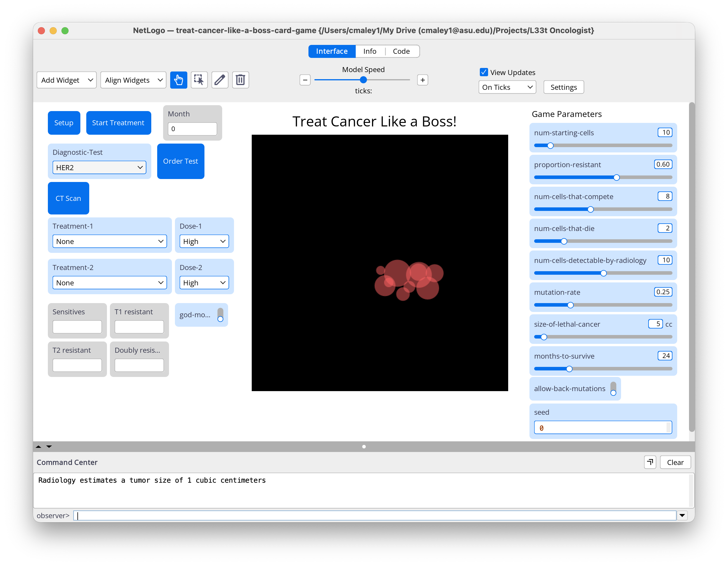Order a CT Scan

[68, 198]
